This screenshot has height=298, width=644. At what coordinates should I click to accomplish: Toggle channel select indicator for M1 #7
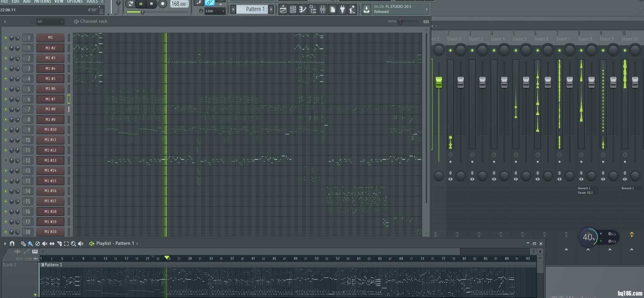pos(69,99)
